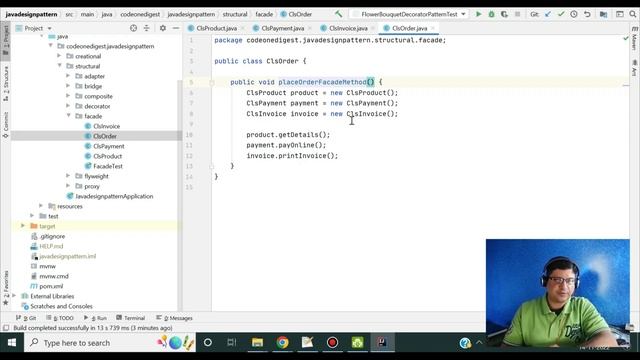Open the TODO tool window tab

[x=60, y=318]
